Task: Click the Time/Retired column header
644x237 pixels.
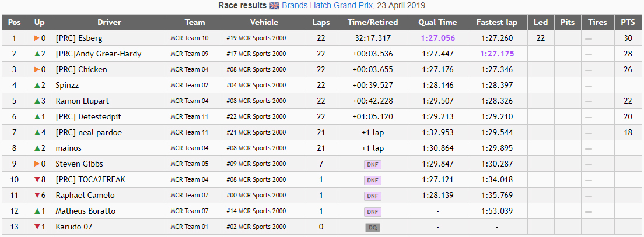Action: (373, 22)
